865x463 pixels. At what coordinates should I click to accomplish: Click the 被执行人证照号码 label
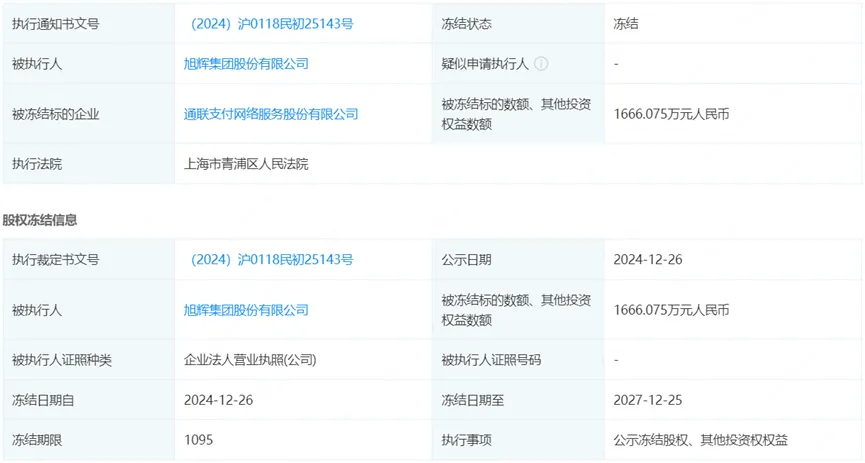(491, 360)
